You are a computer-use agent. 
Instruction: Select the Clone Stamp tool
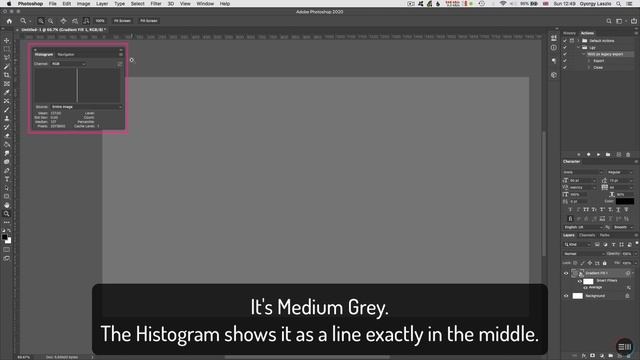(7, 118)
